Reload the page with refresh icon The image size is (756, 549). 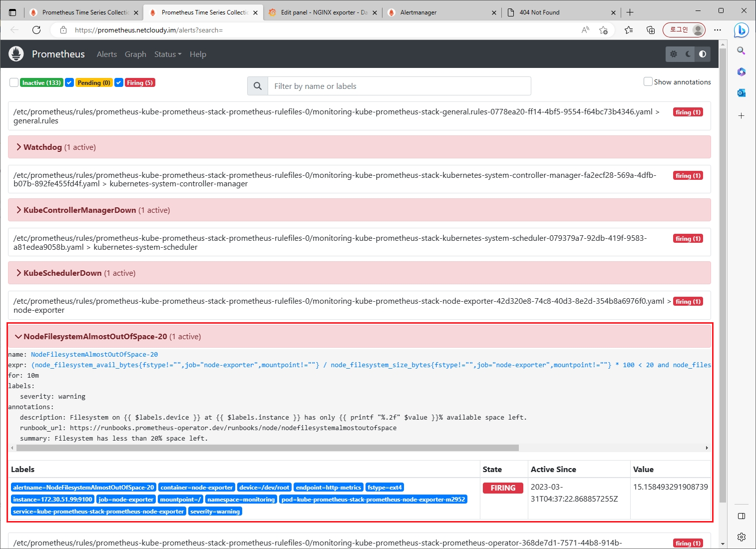pos(36,30)
